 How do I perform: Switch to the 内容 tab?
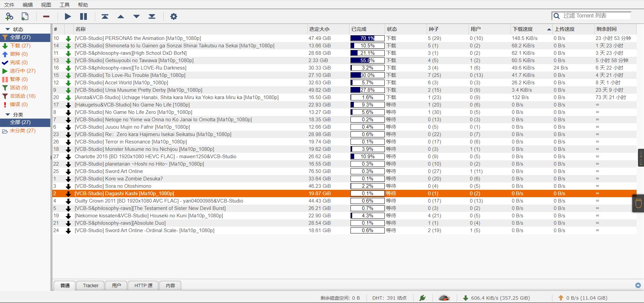tap(170, 286)
